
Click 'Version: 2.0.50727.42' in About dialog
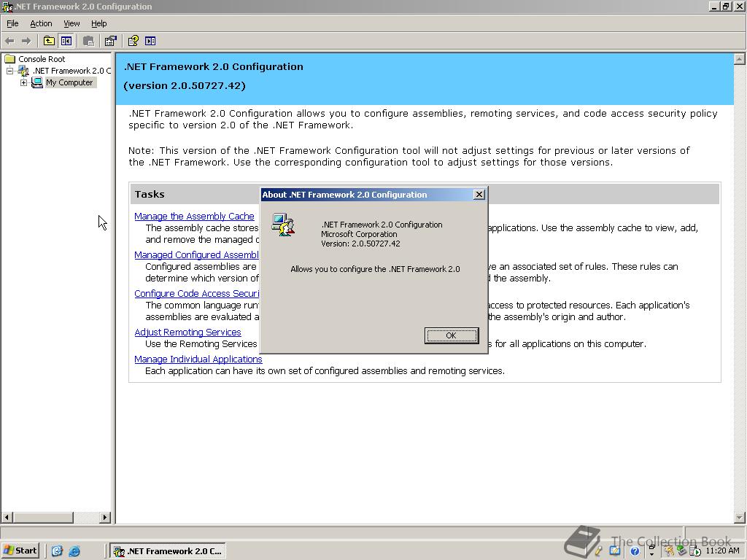[360, 244]
